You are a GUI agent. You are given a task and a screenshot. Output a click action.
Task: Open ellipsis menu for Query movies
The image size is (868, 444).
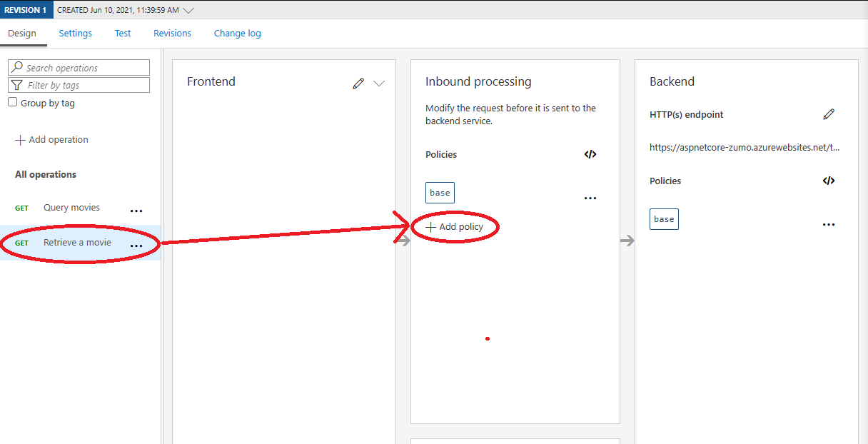[x=136, y=211]
